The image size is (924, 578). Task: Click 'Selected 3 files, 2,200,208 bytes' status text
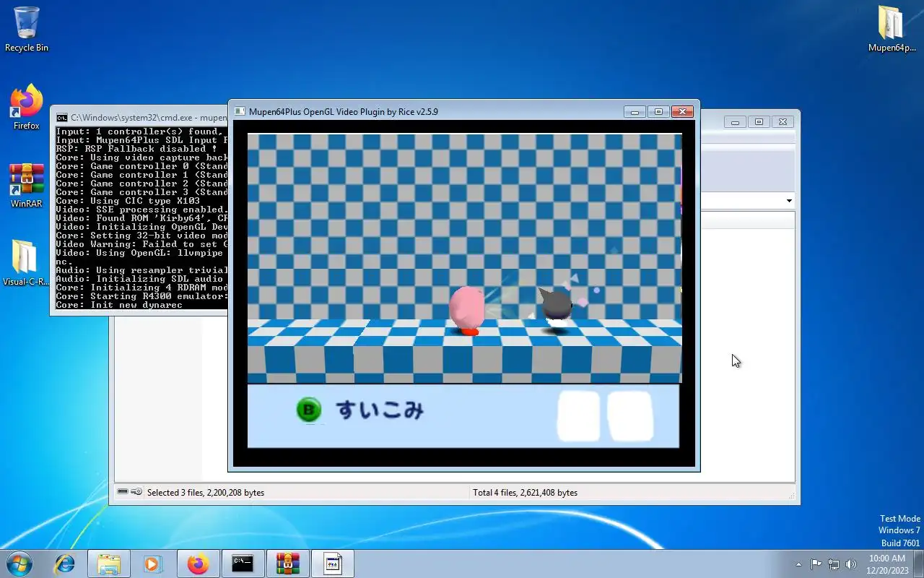206,493
